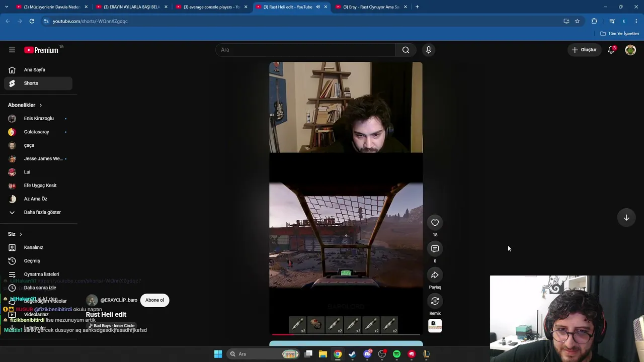Open the Oluştur create menu

tap(584, 50)
